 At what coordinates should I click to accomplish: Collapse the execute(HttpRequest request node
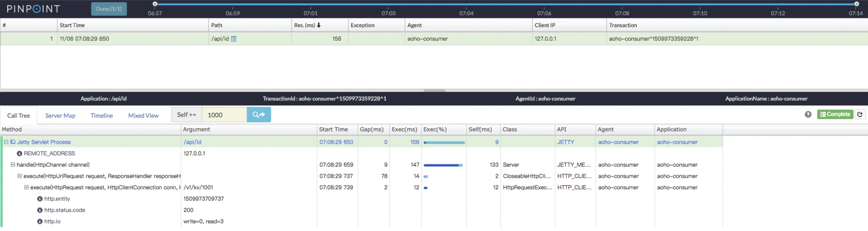26,187
